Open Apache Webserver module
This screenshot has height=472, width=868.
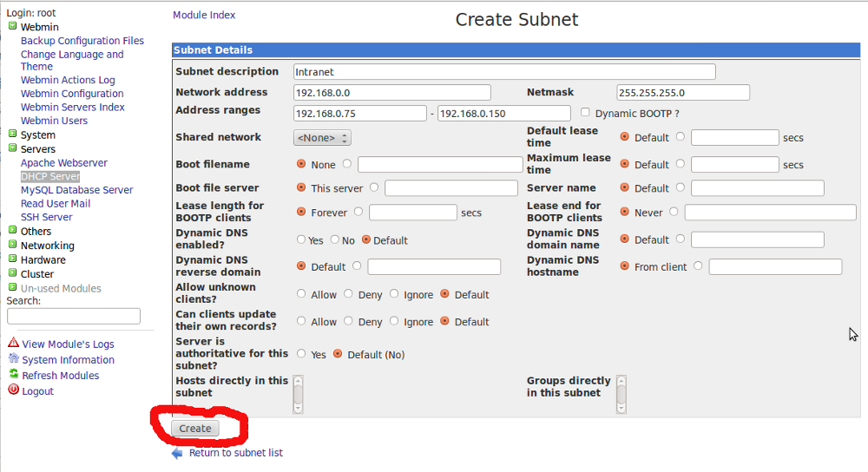click(x=63, y=162)
